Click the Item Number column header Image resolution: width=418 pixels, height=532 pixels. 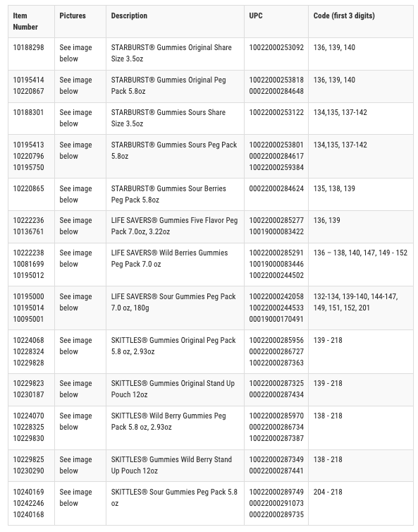tap(25, 21)
